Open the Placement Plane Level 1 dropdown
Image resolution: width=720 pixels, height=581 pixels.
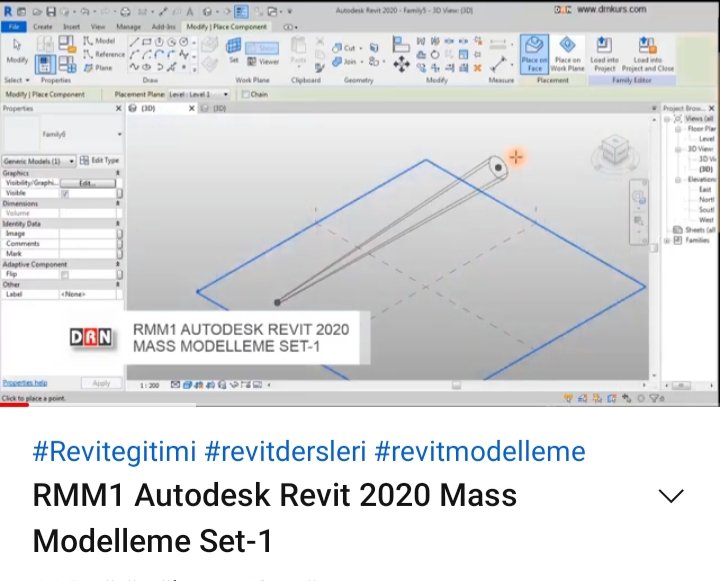(199, 94)
